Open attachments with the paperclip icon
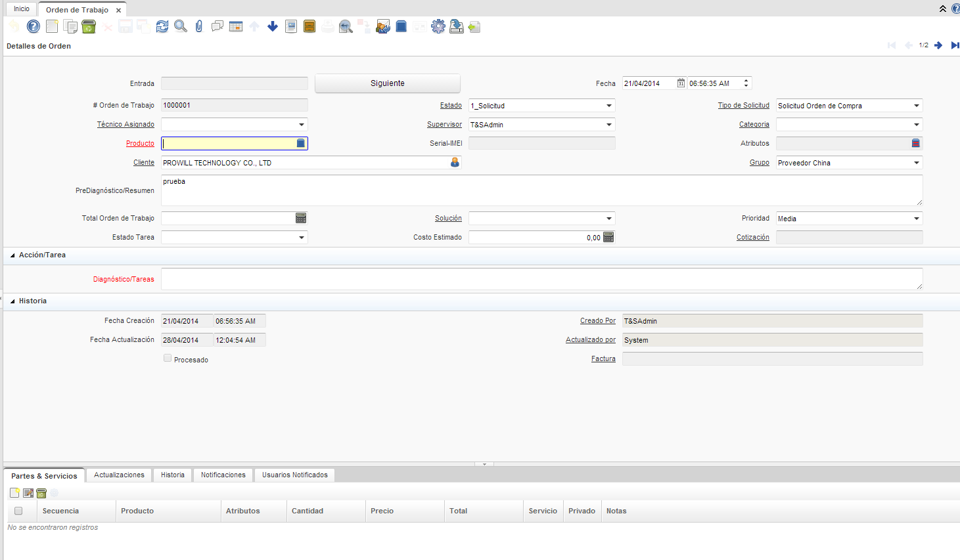This screenshot has height=560, width=960. (199, 26)
